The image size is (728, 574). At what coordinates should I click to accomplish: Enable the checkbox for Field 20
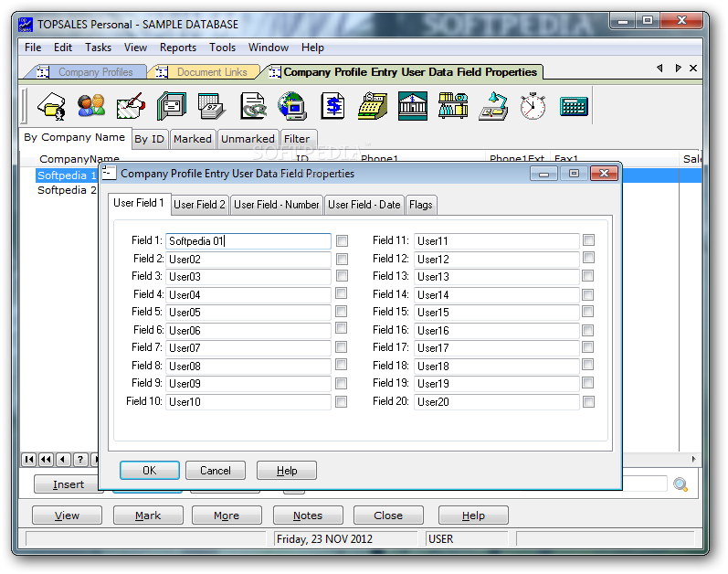tap(589, 401)
